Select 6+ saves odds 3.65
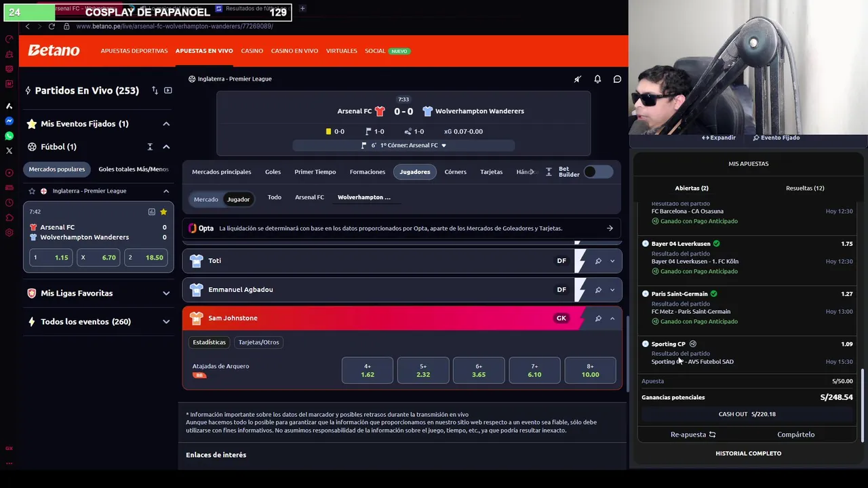This screenshot has height=488, width=868. (479, 371)
